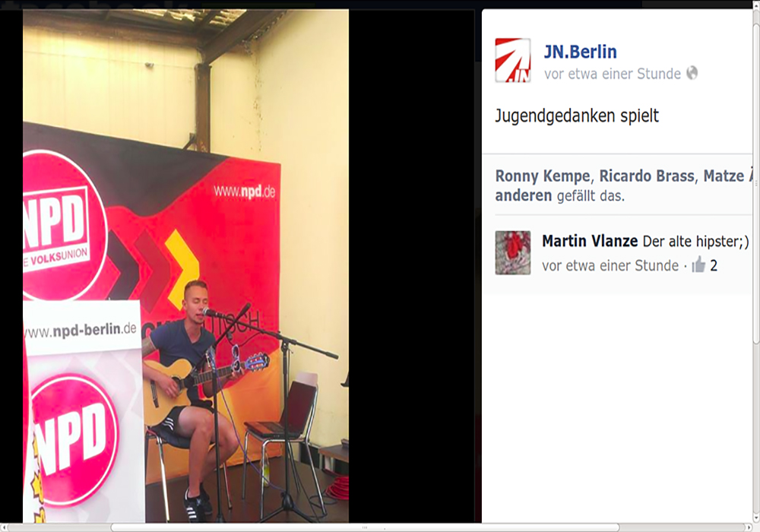The image size is (760, 532).
Task: Click the globe public-privacy icon
Action: coord(692,73)
